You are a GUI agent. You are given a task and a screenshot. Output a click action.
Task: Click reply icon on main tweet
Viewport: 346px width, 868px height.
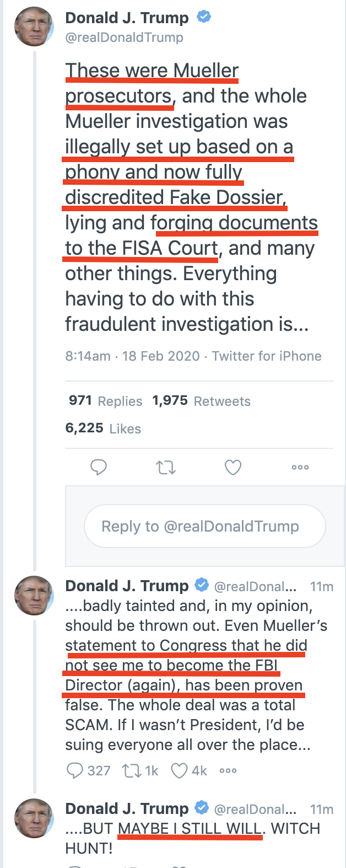pyautogui.click(x=99, y=467)
